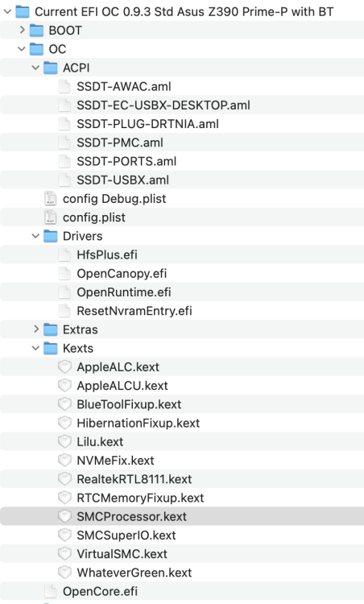Viewport: 364px width, 604px height.
Task: Click the SMCProcessor.kext shield icon
Action: click(x=64, y=516)
